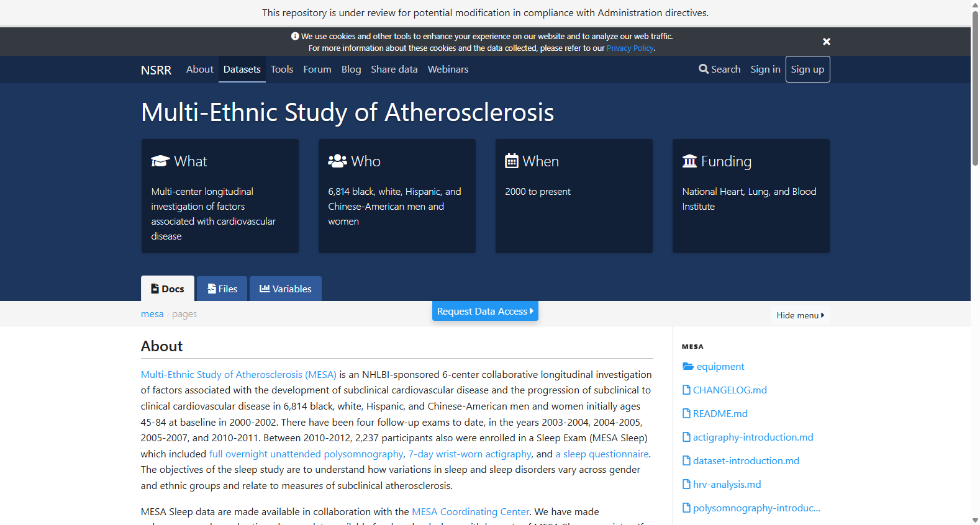Open the Blog navigation link

tap(351, 70)
